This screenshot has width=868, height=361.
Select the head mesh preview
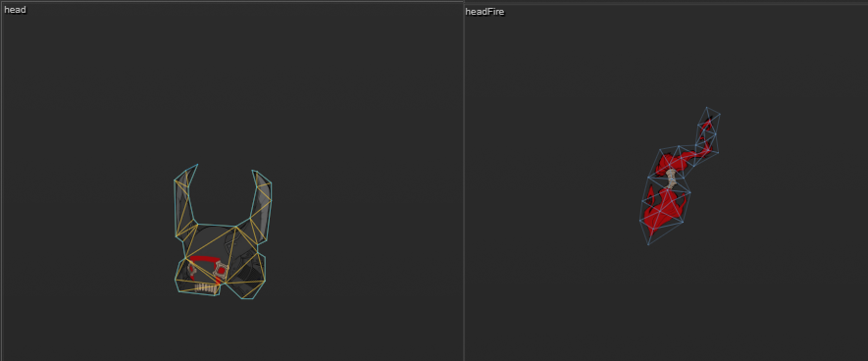pos(223,232)
